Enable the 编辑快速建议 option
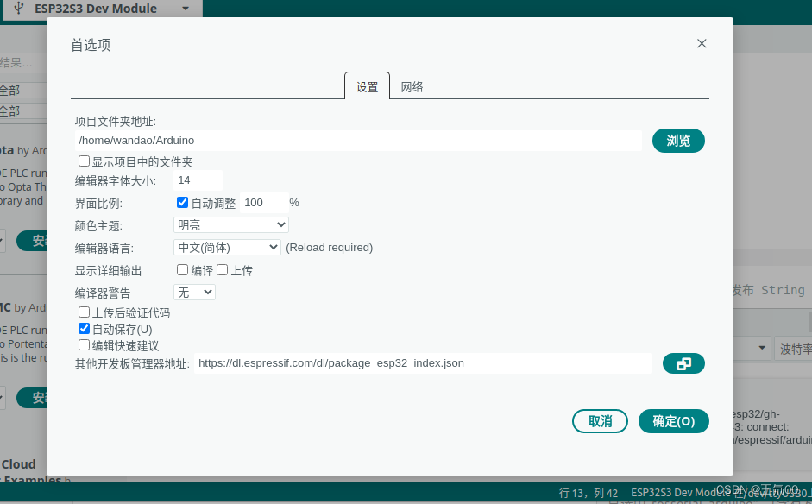The width and height of the screenshot is (812, 504). point(84,345)
